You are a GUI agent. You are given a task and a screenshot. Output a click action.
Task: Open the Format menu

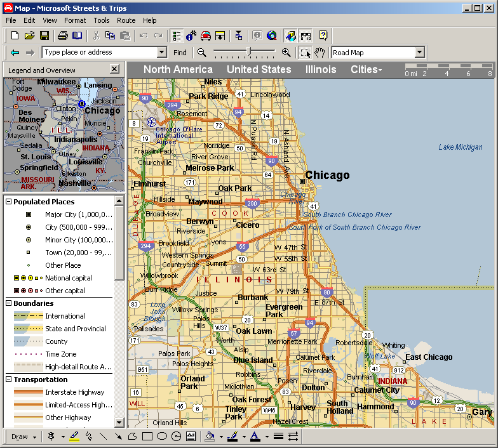[x=75, y=20]
